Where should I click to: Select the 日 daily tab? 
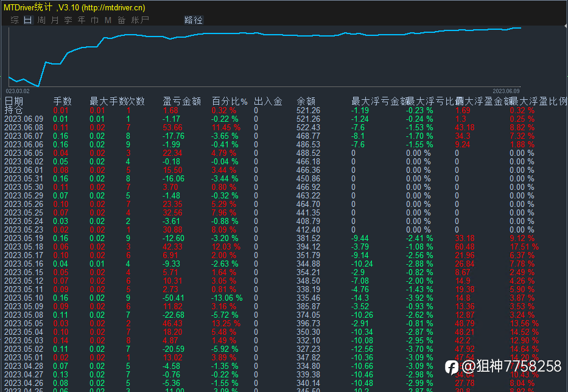[x=28, y=20]
